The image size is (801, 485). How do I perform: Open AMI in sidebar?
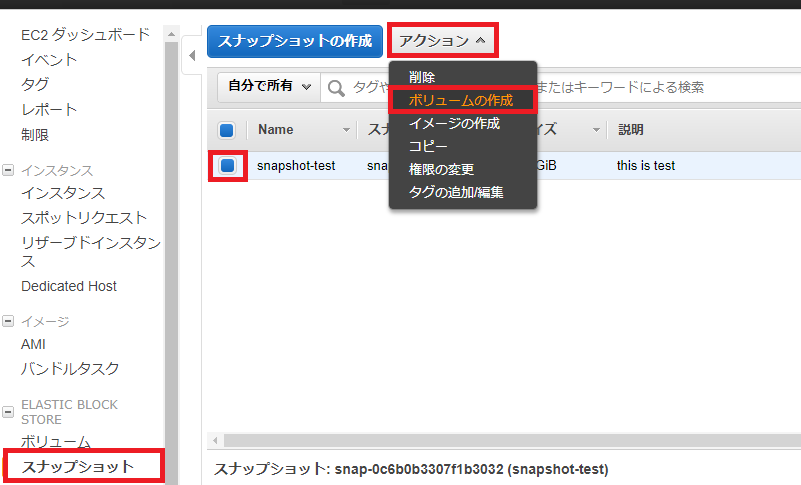[33, 344]
